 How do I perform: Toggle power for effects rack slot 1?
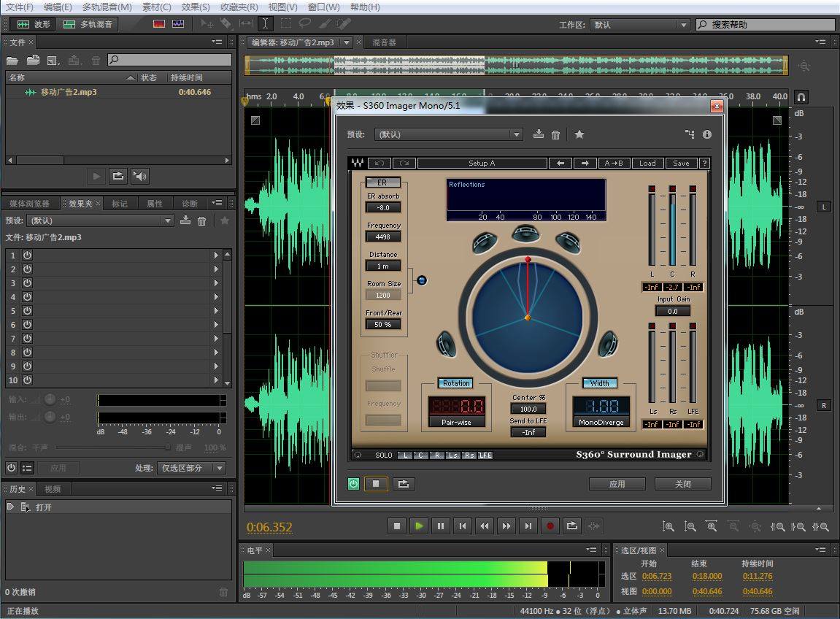tap(27, 255)
